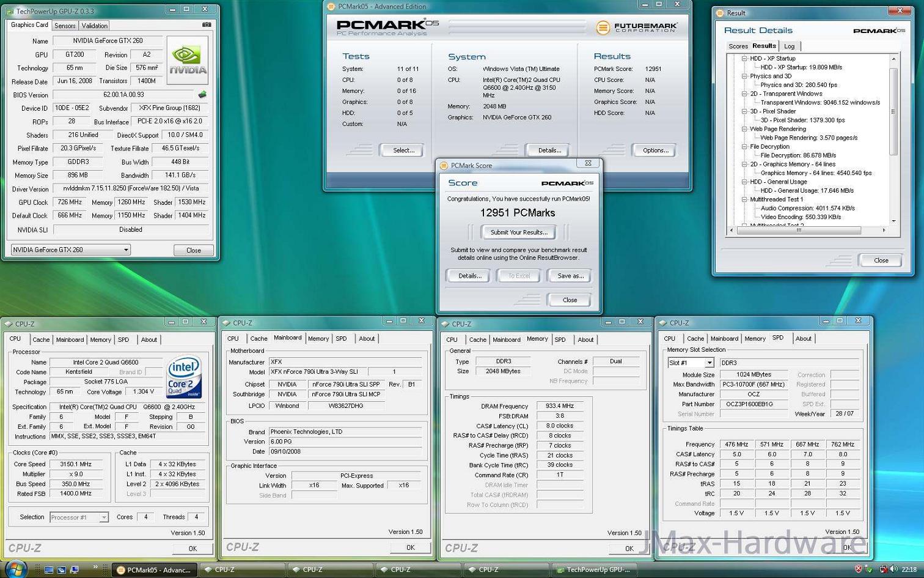Screen dimensions: 924x578
Task: Click the Core Speed field 3150.1 MHz
Action: click(x=76, y=464)
